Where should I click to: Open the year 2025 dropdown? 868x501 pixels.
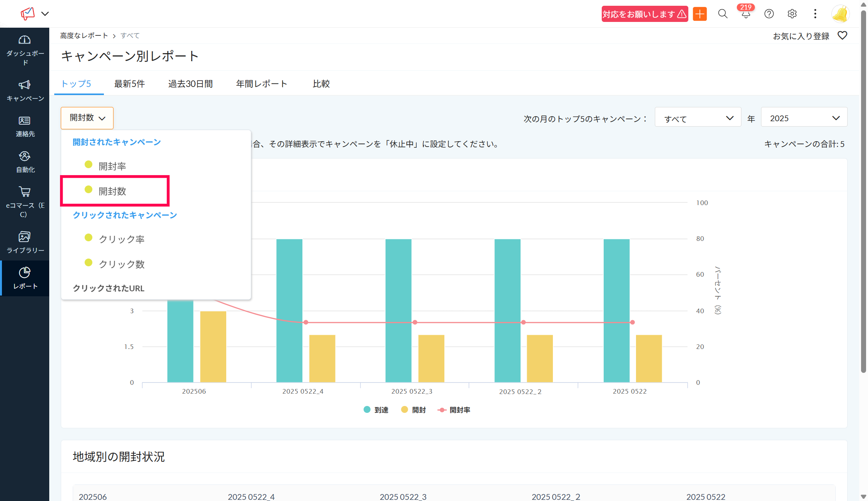tap(804, 118)
